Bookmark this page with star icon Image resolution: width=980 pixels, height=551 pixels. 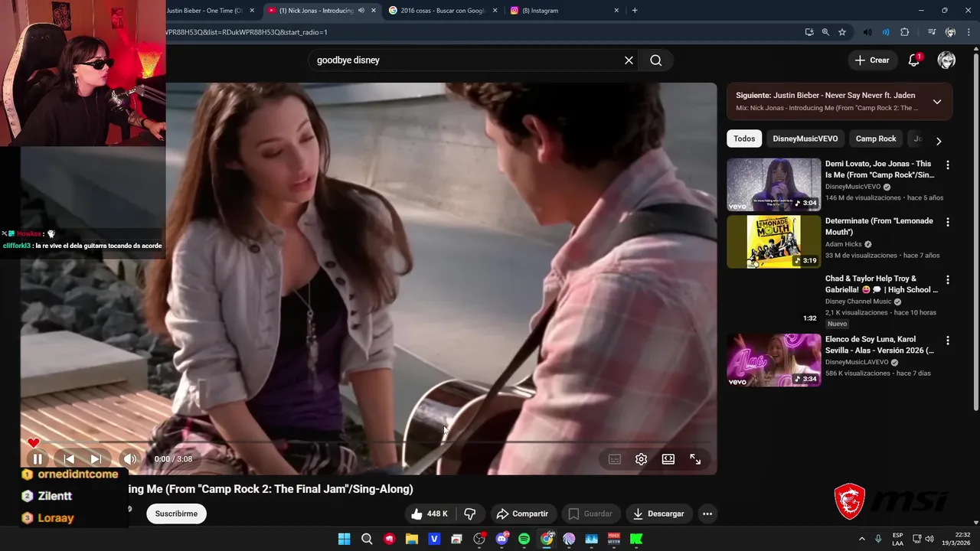click(842, 32)
